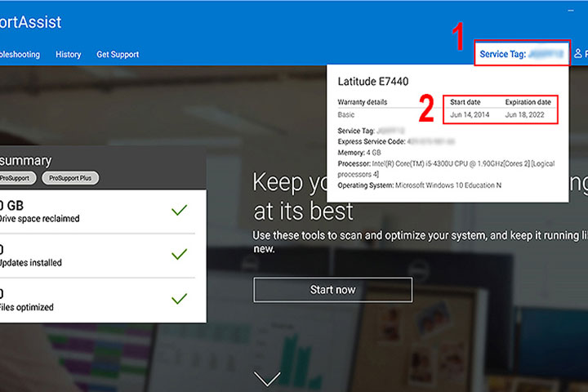Viewport: 588px width, 392px height.
Task: Click the Memory: 4 GB line
Action: point(359,153)
